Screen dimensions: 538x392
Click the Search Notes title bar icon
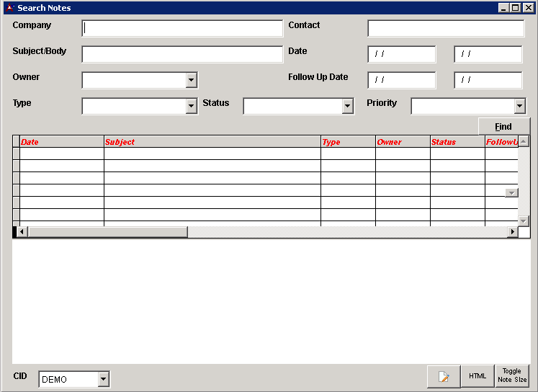(x=9, y=8)
